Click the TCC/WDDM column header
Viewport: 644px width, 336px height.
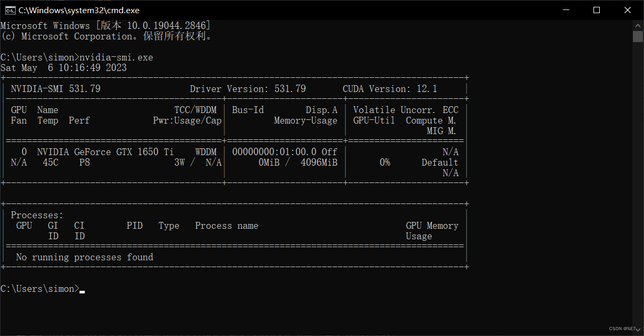[x=195, y=110]
